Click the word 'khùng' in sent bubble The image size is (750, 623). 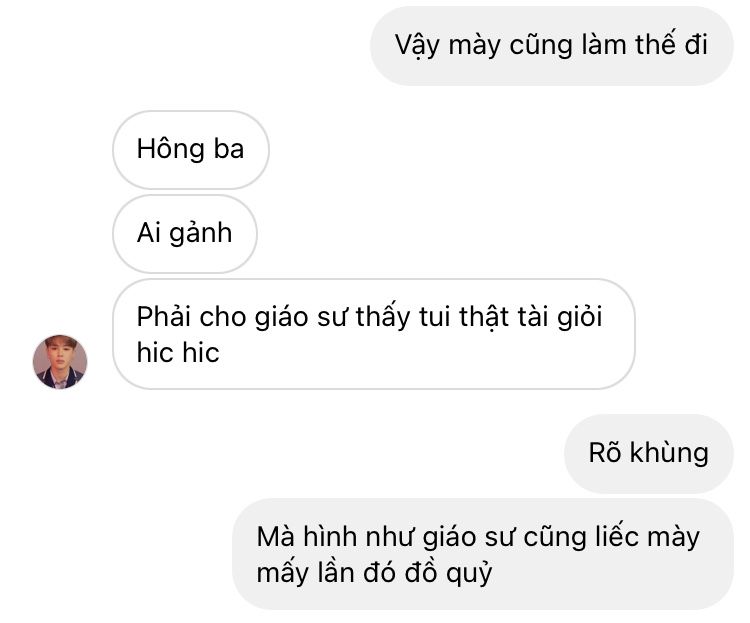click(669, 453)
